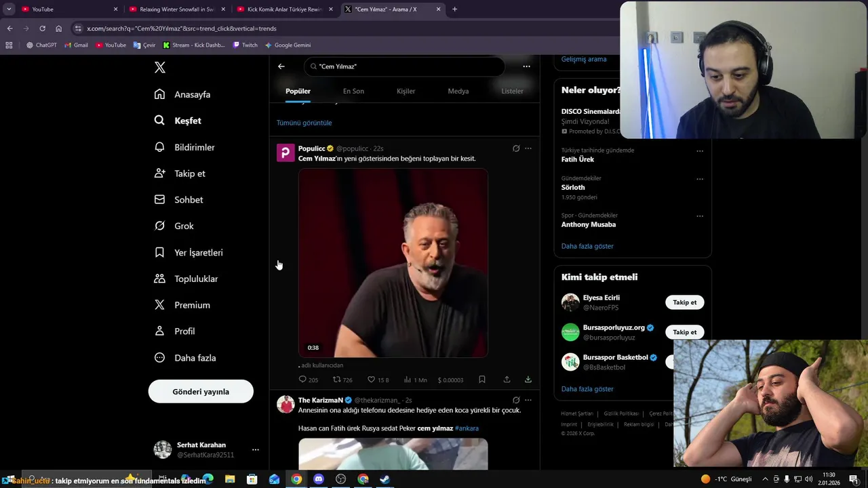Image resolution: width=868 pixels, height=488 pixels.
Task: Open Bildirimler notifications
Action: pyautogui.click(x=184, y=147)
